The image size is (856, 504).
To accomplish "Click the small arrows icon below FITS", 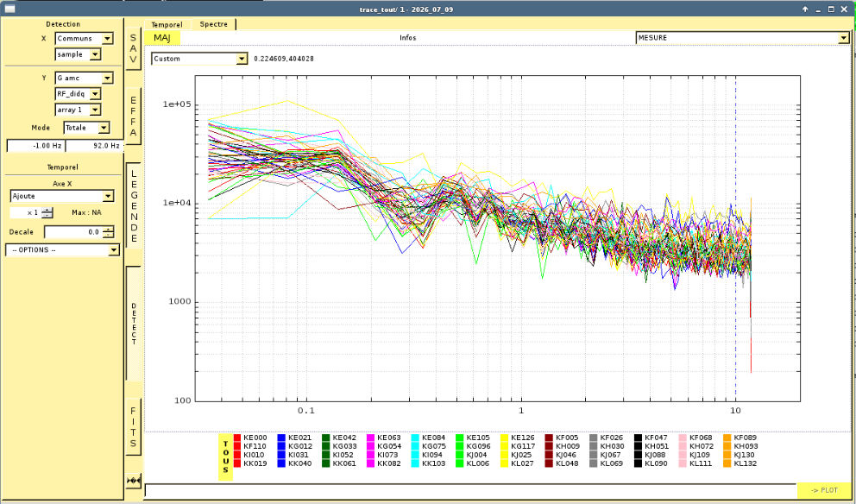I will 134,481.
